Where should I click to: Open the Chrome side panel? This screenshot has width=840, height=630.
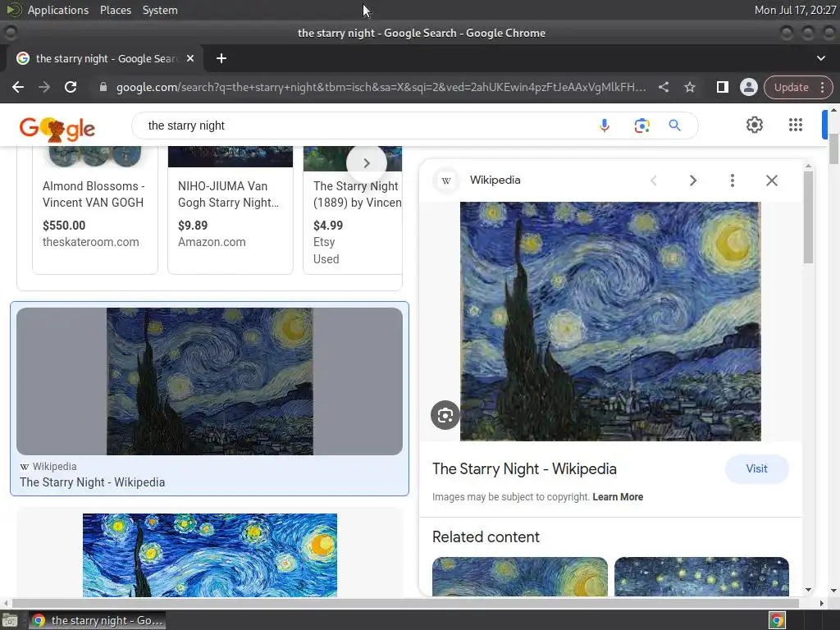click(722, 87)
